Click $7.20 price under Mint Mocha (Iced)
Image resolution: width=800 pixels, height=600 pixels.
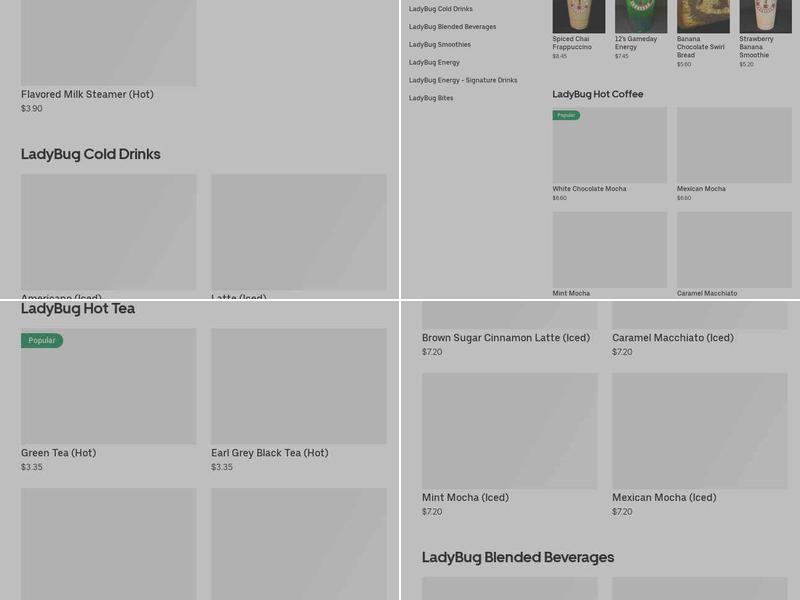[432, 511]
